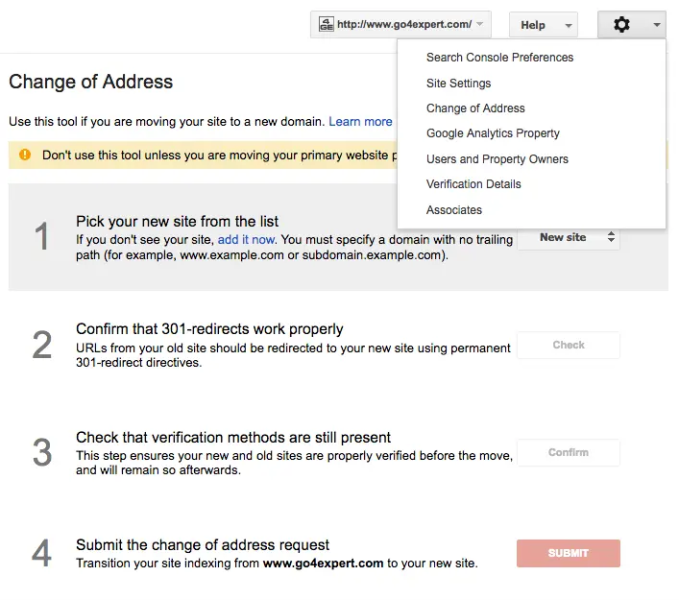
Task: Follow the Learn more link
Action: click(x=360, y=122)
